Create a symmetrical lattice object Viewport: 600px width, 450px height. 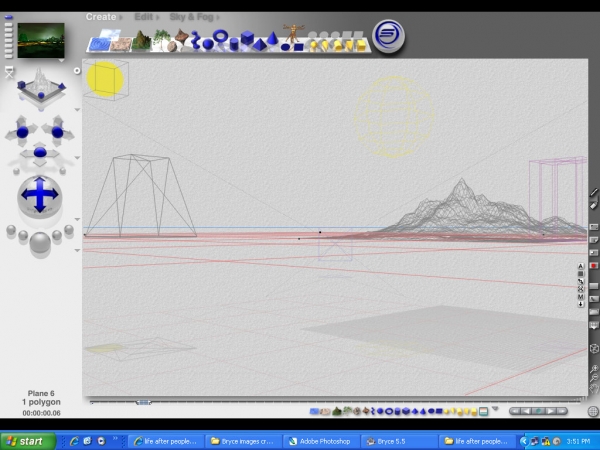click(x=181, y=37)
